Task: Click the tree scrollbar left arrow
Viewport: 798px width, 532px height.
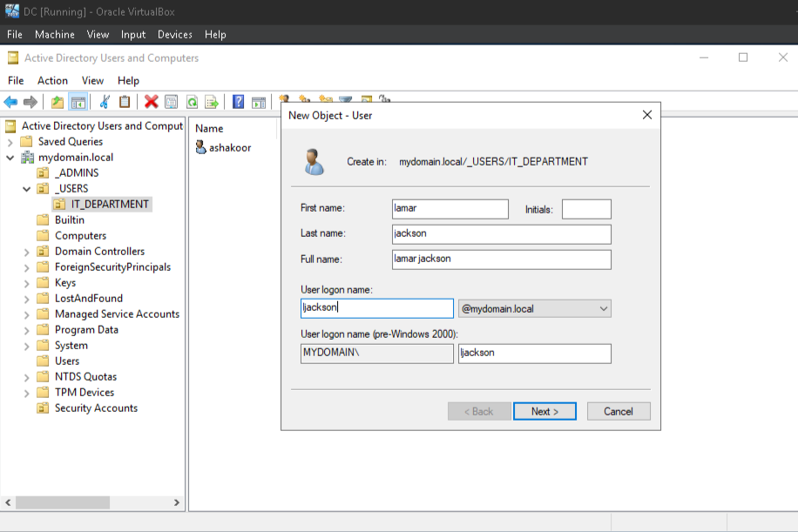Action: (x=8, y=502)
